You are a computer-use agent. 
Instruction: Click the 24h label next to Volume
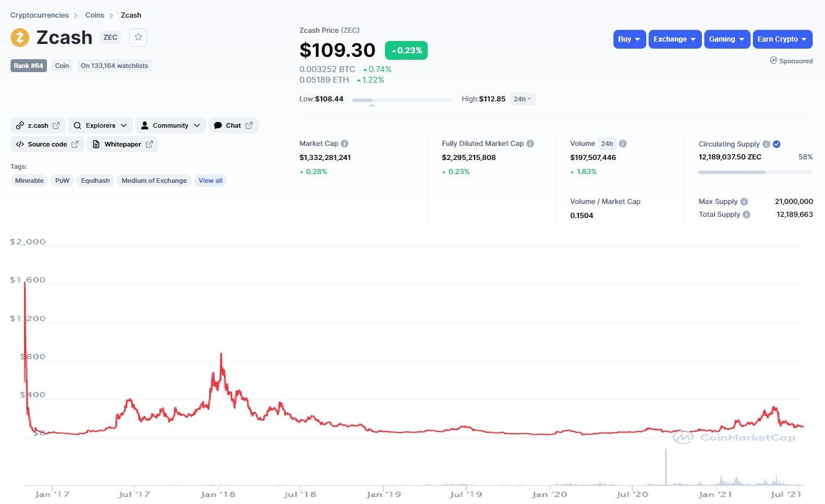pos(607,144)
